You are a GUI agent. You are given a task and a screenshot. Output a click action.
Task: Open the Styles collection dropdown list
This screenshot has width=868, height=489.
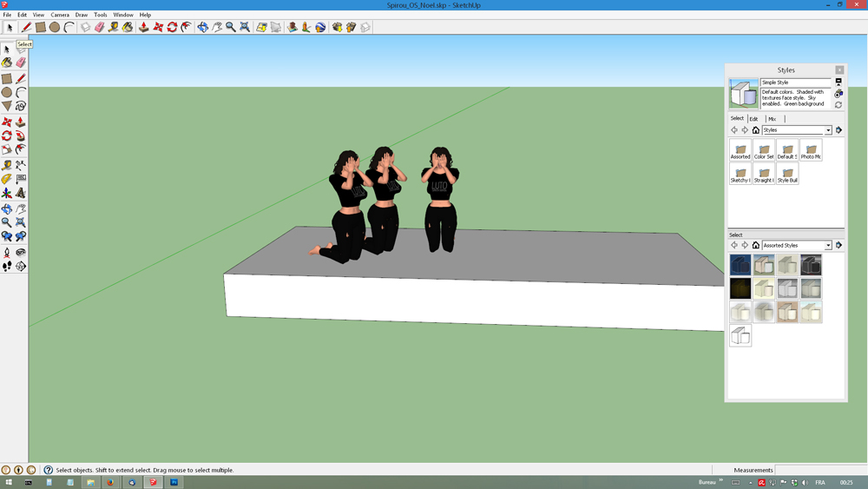(x=828, y=130)
